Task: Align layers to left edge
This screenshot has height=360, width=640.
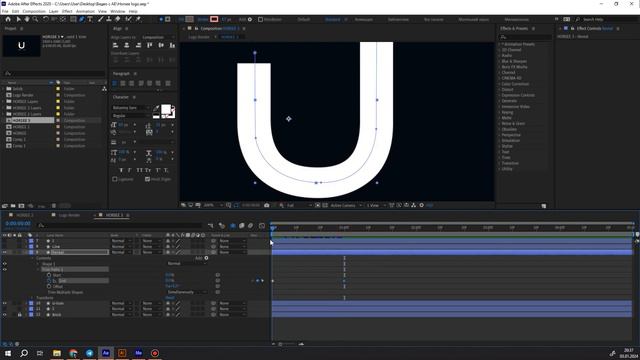Action: (x=116, y=45)
